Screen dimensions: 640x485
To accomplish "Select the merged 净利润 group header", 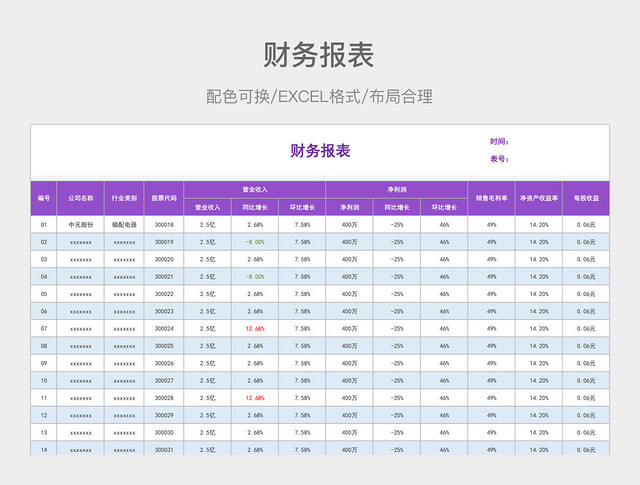I will pyautogui.click(x=397, y=189).
